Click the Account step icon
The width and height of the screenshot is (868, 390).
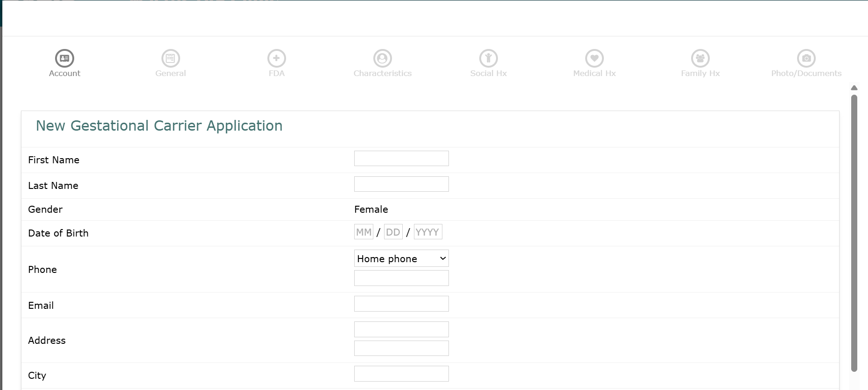(64, 58)
